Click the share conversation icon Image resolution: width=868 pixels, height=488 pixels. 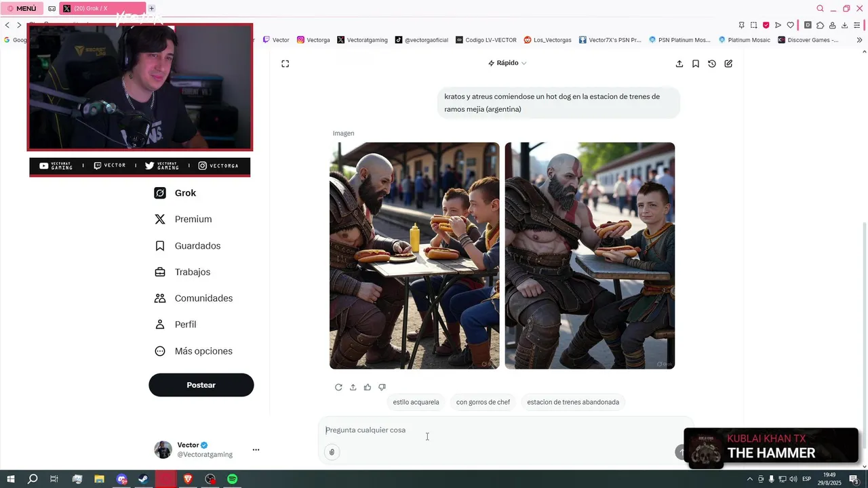click(x=679, y=64)
